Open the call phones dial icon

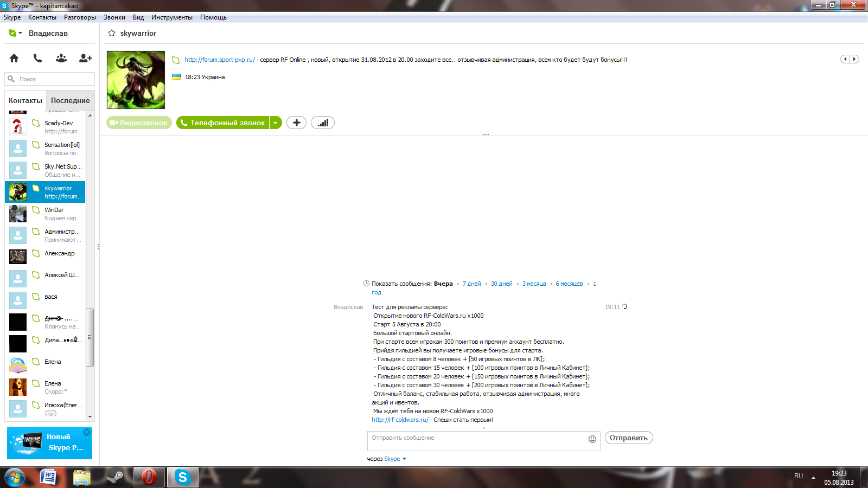(x=37, y=58)
